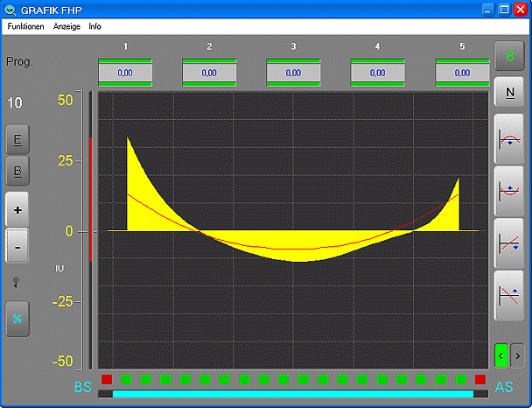Click the 50 axis label

point(66,100)
